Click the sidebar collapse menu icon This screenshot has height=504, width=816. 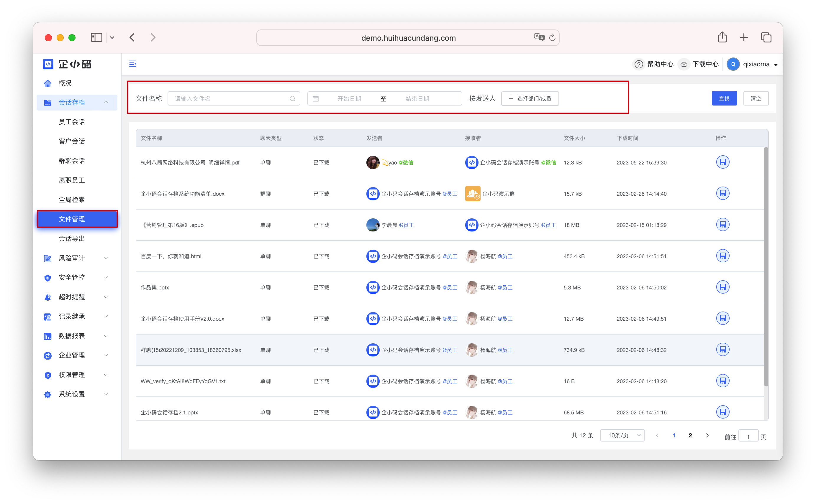pyautogui.click(x=133, y=64)
